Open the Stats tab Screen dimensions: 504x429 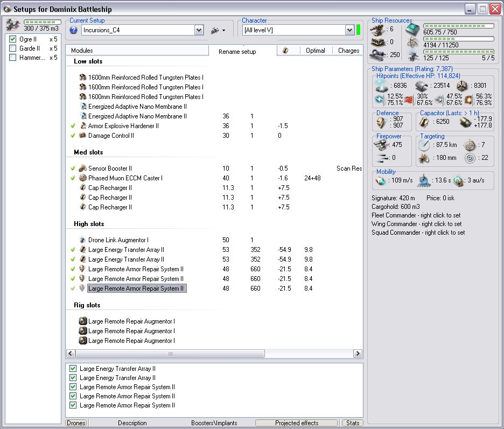[x=353, y=423]
